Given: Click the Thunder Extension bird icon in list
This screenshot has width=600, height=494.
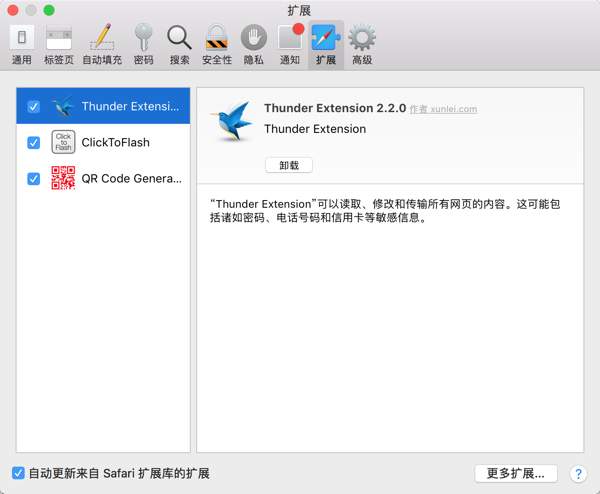Looking at the screenshot, I should coord(63,106).
